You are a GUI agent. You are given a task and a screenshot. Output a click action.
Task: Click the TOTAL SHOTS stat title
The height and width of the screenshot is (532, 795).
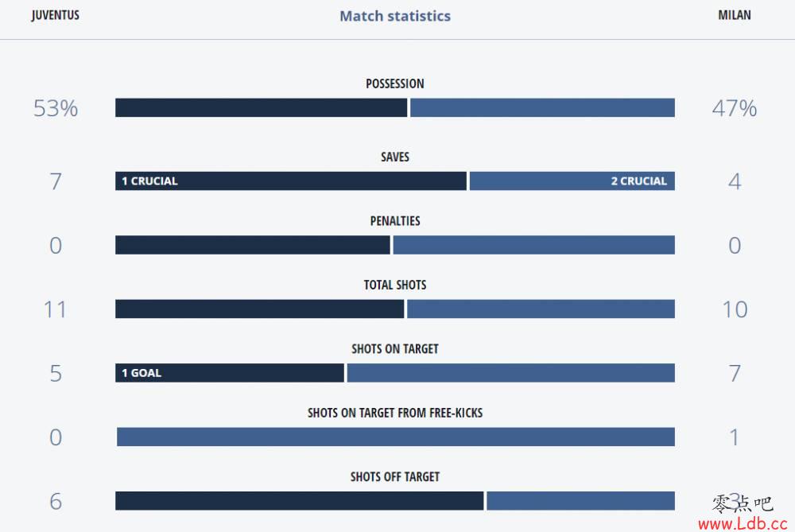395,285
